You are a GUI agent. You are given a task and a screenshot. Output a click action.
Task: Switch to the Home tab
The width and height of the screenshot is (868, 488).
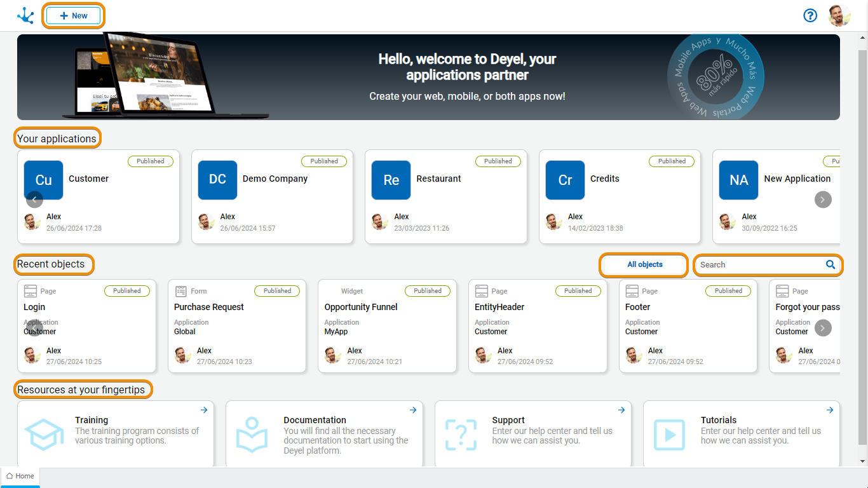(20, 476)
